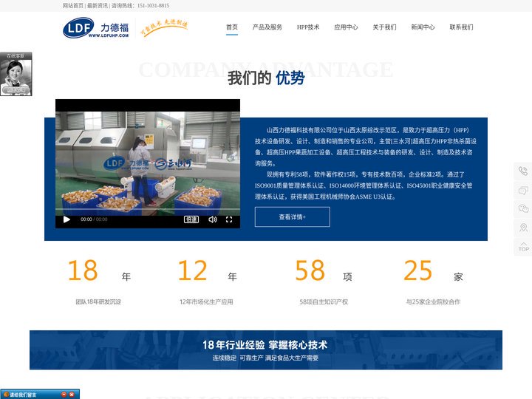The image size is (532, 399).
Task: Mute the video volume speaker
Action: [212, 219]
